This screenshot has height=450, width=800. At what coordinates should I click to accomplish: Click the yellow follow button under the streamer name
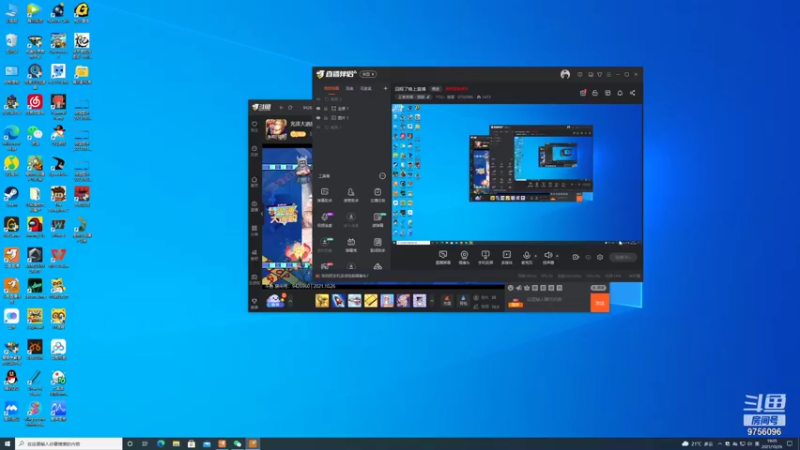coord(298,134)
